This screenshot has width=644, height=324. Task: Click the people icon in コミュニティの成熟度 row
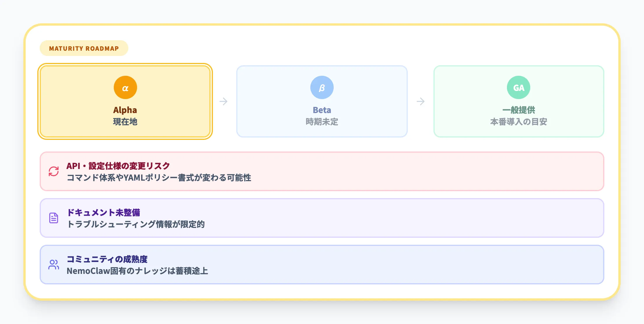[x=54, y=264]
